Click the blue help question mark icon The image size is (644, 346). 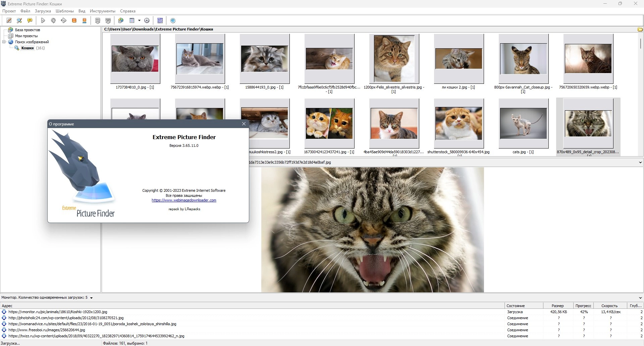173,20
